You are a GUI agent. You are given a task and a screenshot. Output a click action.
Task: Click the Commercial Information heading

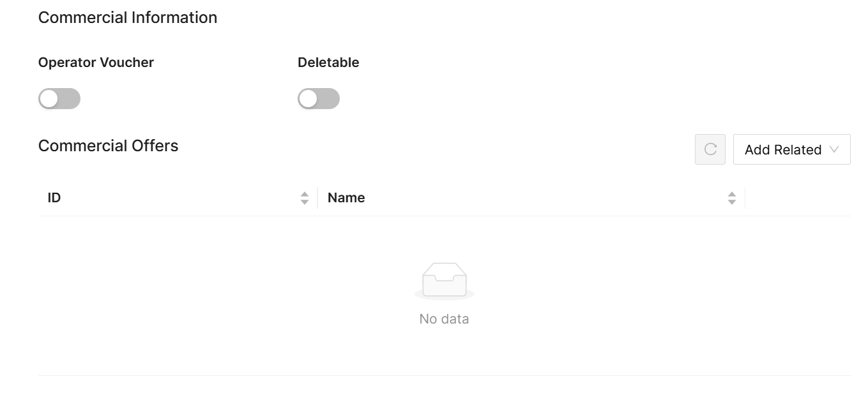tap(128, 18)
